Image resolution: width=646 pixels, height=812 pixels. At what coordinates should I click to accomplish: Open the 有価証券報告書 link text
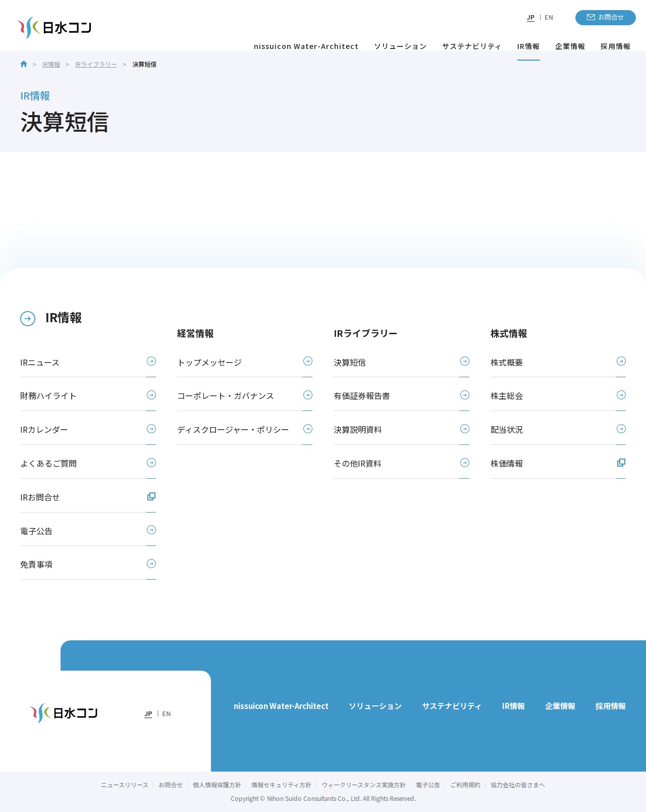coord(362,396)
